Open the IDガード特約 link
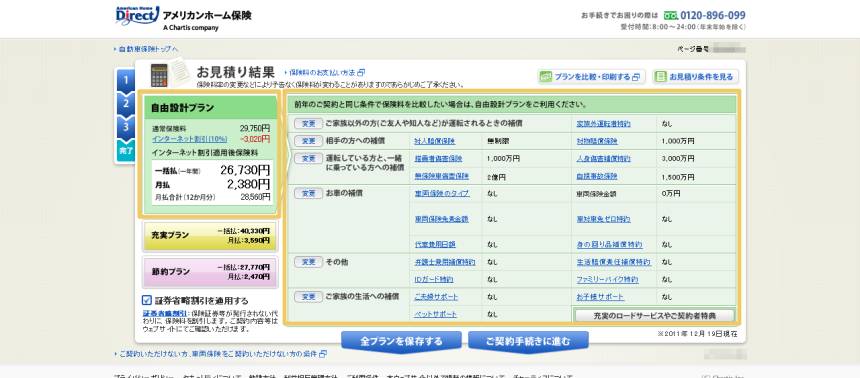This screenshot has height=378, width=860. pyautogui.click(x=434, y=280)
